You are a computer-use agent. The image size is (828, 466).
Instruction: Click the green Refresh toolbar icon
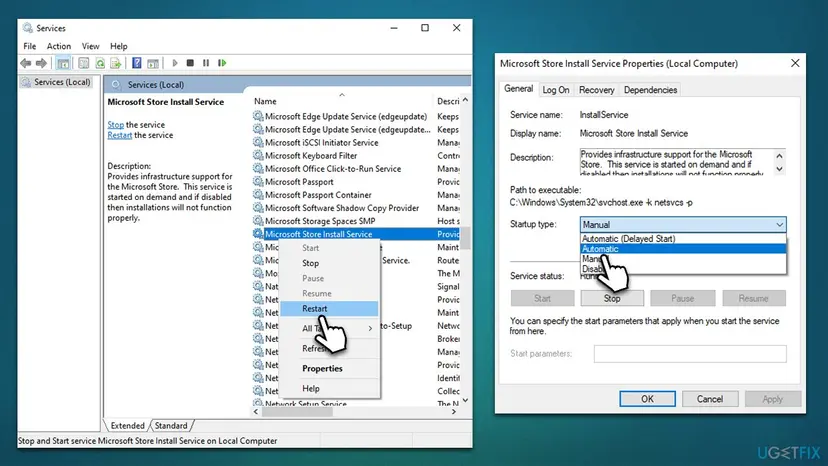(100, 63)
